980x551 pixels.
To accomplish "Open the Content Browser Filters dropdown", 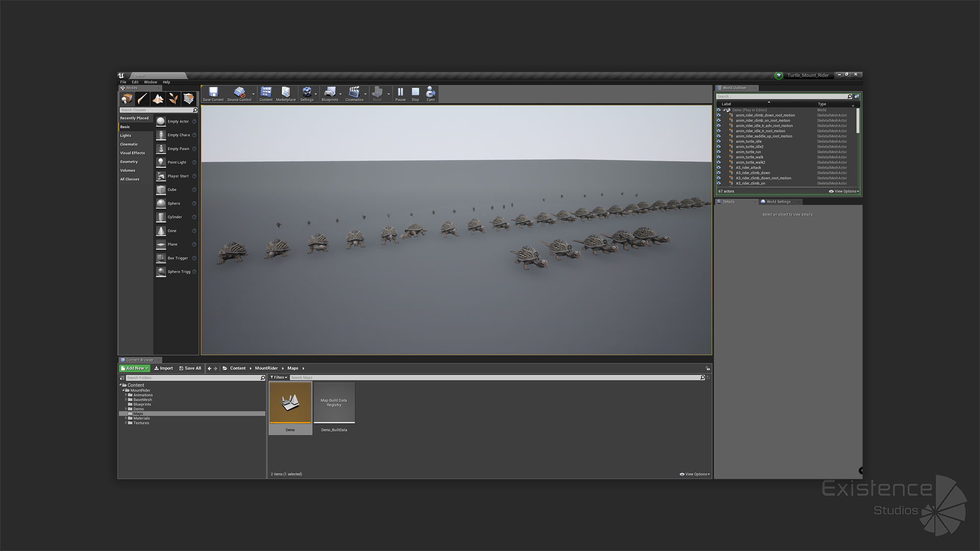I will pos(279,378).
